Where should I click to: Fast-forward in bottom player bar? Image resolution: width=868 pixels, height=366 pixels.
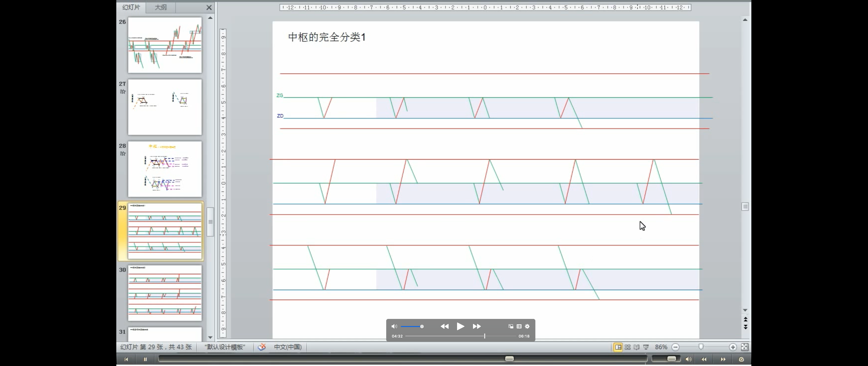coord(723,359)
